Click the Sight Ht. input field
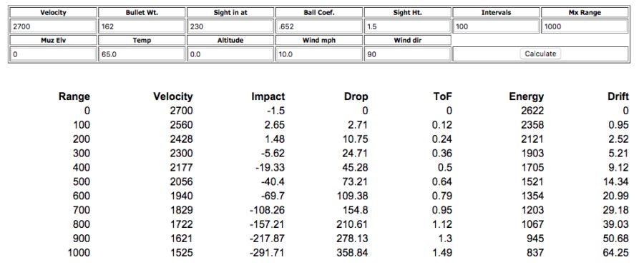The image size is (644, 275). pyautogui.click(x=408, y=26)
